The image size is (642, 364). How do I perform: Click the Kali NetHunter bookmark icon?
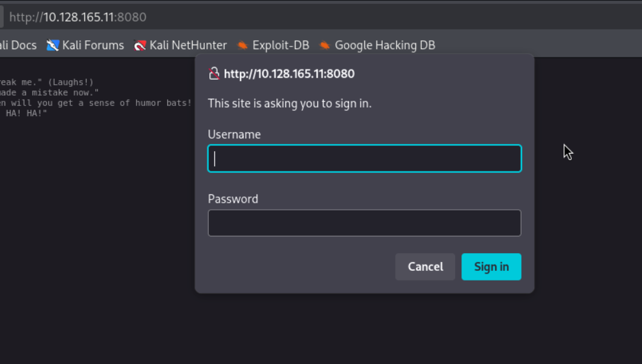coord(140,45)
